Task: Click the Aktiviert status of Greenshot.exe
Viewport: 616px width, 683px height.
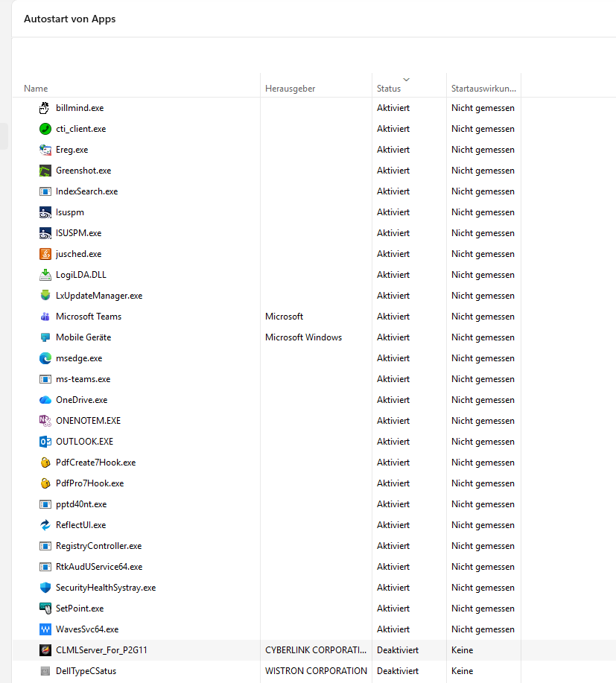Action: (393, 171)
